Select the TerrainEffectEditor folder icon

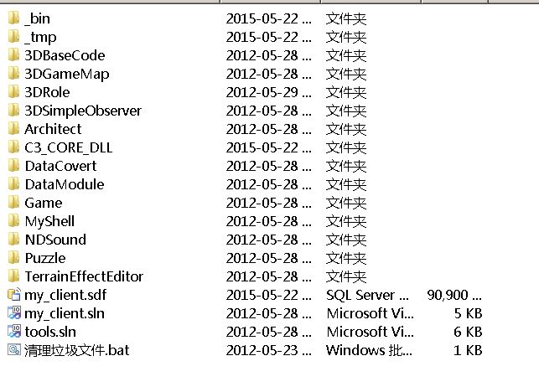[13, 276]
